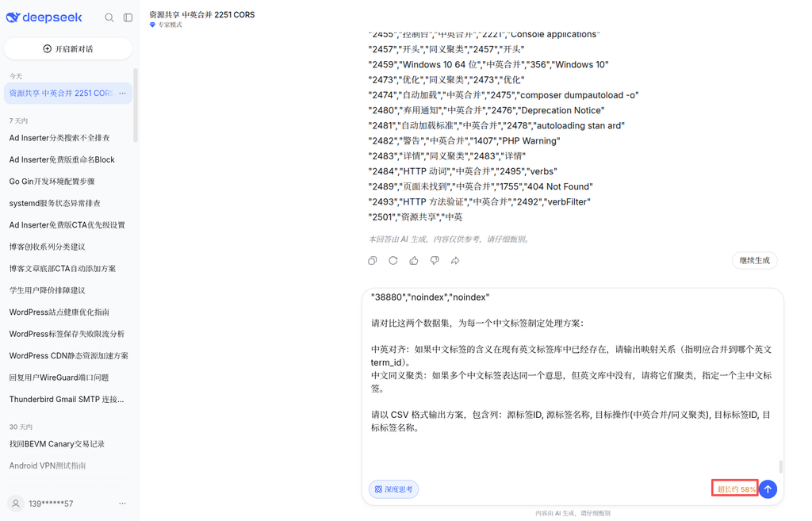Image resolution: width=812 pixels, height=521 pixels.
Task: Regenerate the AI response
Action: coord(393,260)
